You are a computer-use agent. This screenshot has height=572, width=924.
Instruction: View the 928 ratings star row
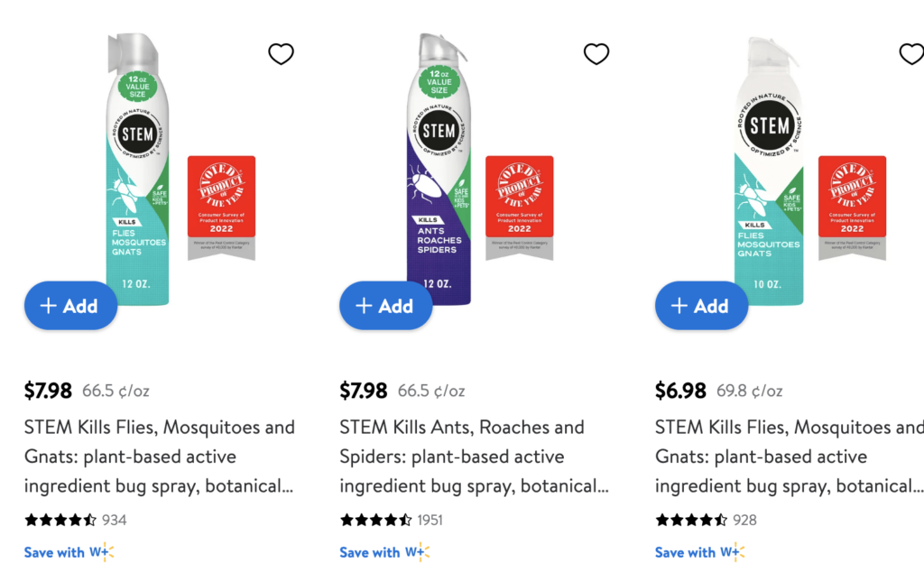691,520
